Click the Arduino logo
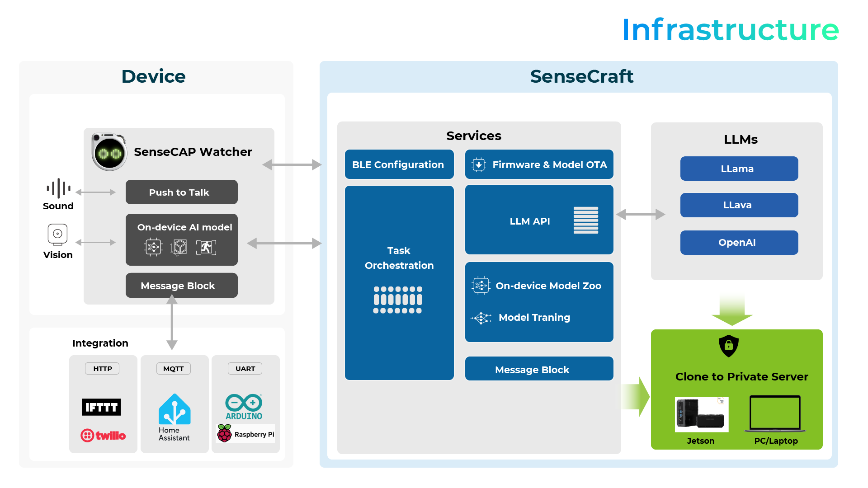868x488 pixels. pos(244,407)
